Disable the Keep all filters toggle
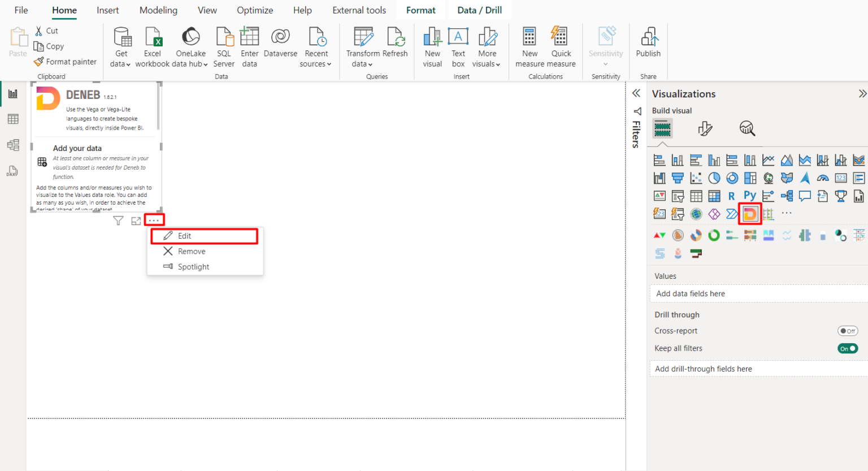The image size is (868, 471). pos(848,348)
